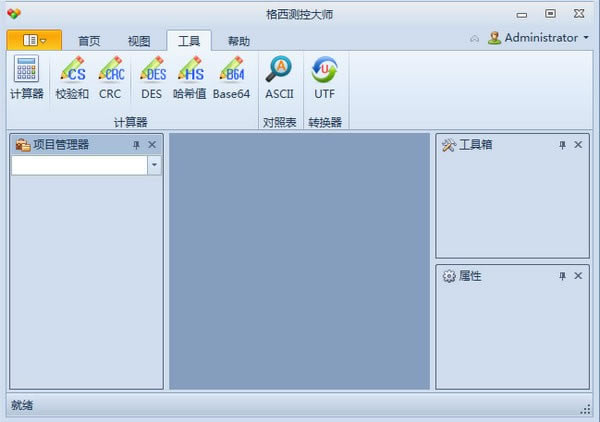This screenshot has height=422, width=600.
Task: Open the orange application menu button
Action: coord(34,40)
